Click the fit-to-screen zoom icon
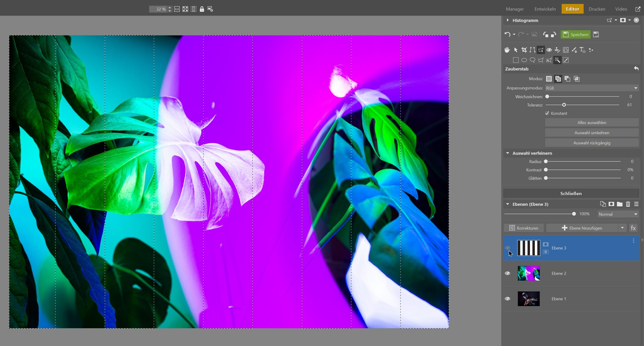 185,9
